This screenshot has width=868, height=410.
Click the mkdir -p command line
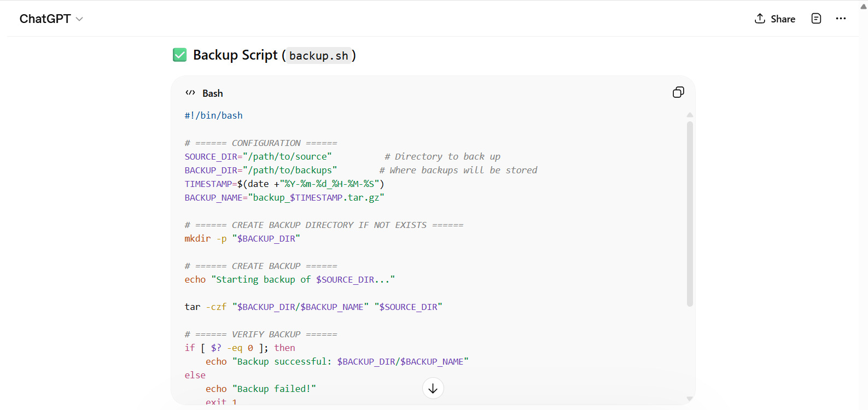click(x=242, y=238)
